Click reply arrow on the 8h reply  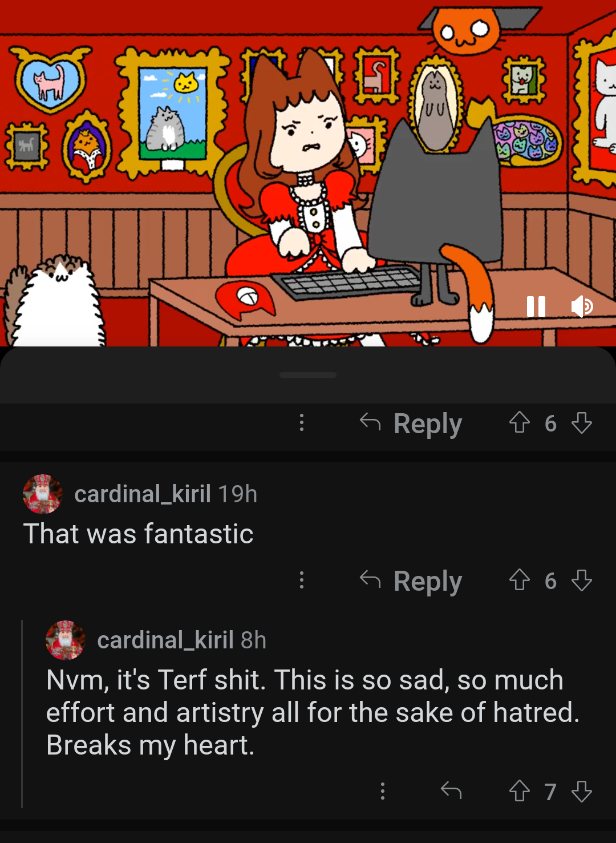(x=451, y=790)
